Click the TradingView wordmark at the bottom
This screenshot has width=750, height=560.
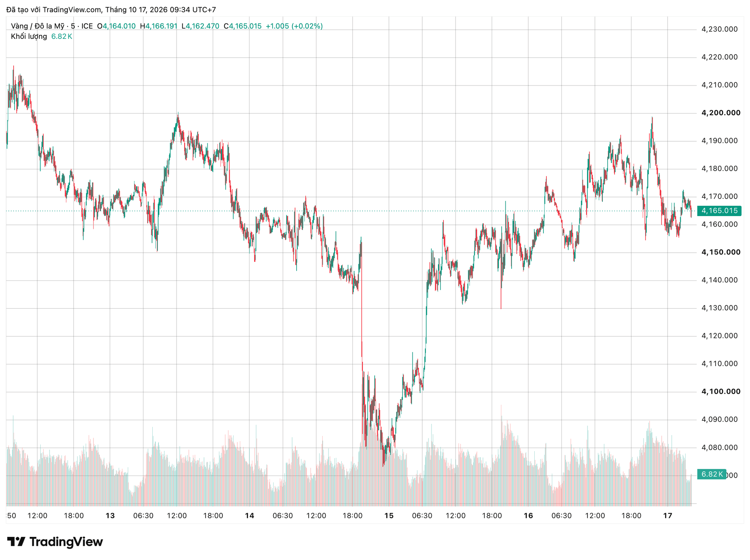66,542
